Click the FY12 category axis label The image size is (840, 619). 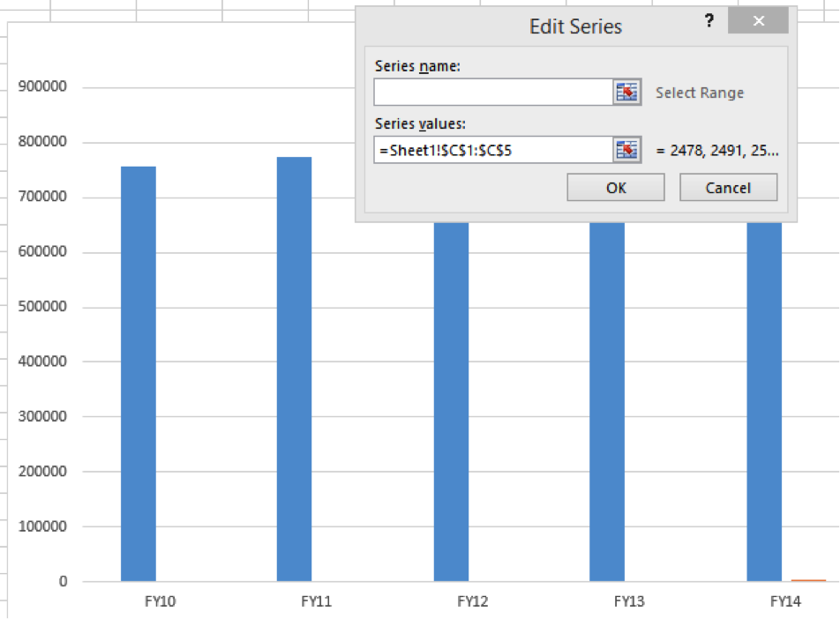473,601
